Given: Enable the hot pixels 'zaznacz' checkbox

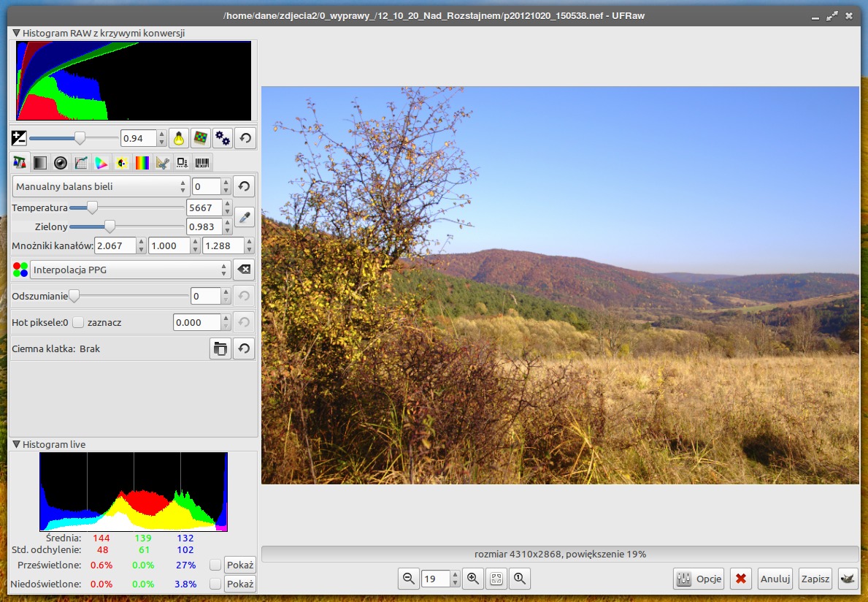Looking at the screenshot, I should pyautogui.click(x=78, y=322).
